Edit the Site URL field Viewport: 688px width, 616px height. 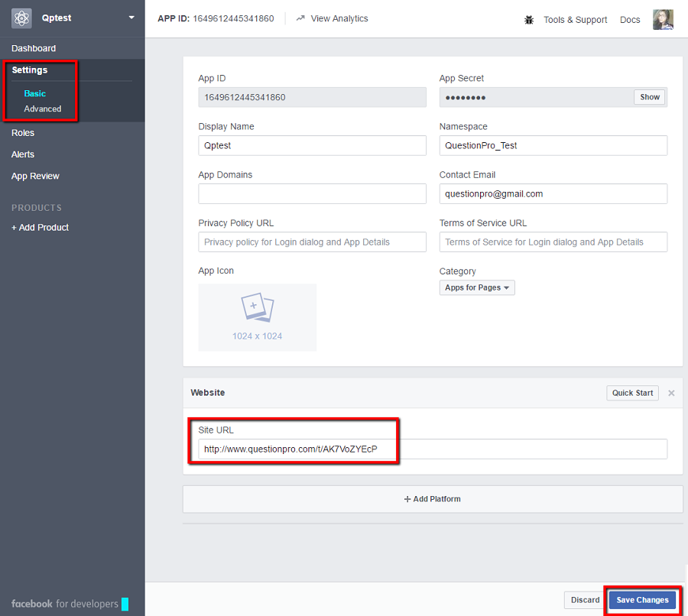(433, 449)
